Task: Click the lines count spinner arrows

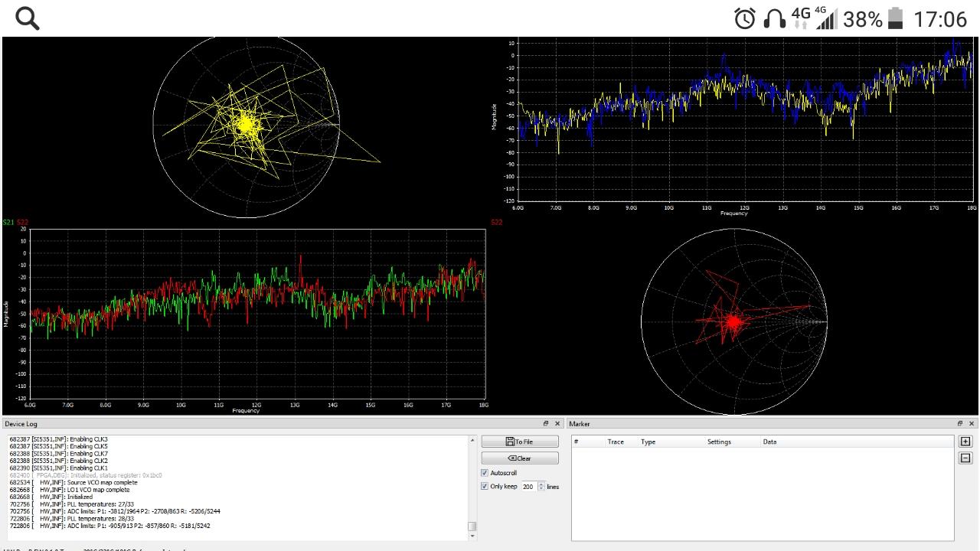Action: [x=541, y=486]
